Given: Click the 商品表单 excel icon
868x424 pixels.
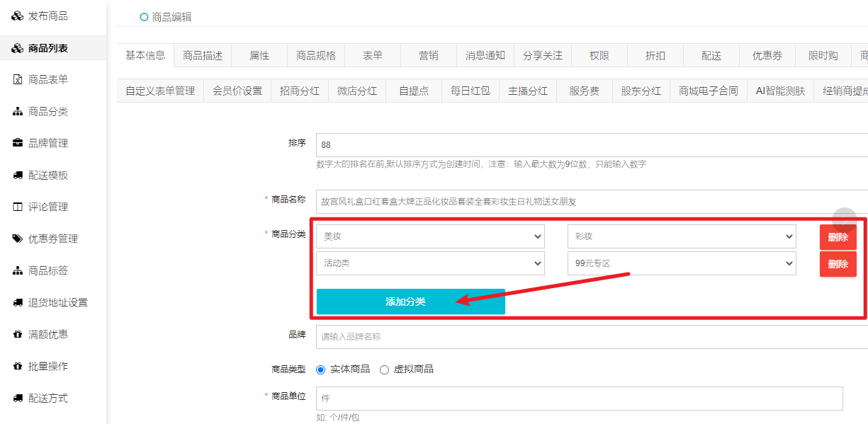Looking at the screenshot, I should 18,80.
